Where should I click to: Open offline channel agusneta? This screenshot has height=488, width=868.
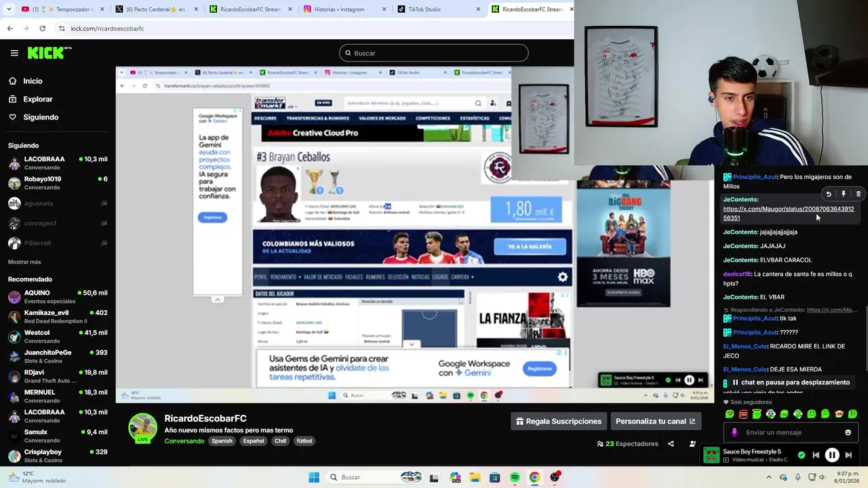[x=58, y=203]
